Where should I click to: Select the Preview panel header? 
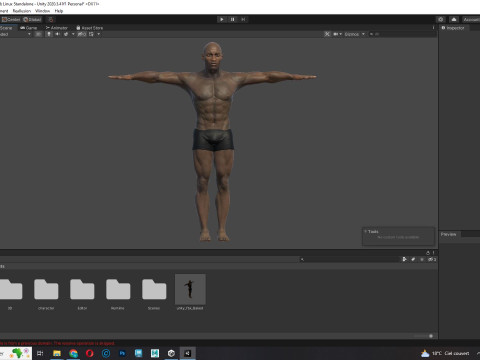pyautogui.click(x=448, y=234)
